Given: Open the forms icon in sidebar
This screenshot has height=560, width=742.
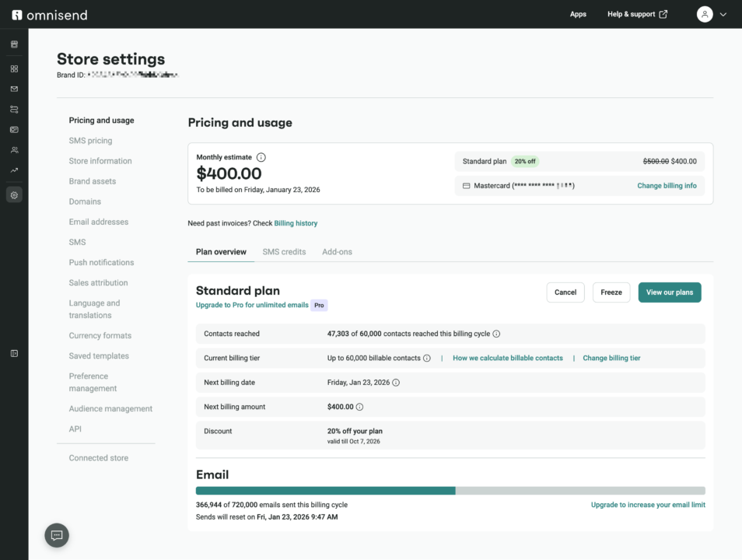Looking at the screenshot, I should click(14, 129).
